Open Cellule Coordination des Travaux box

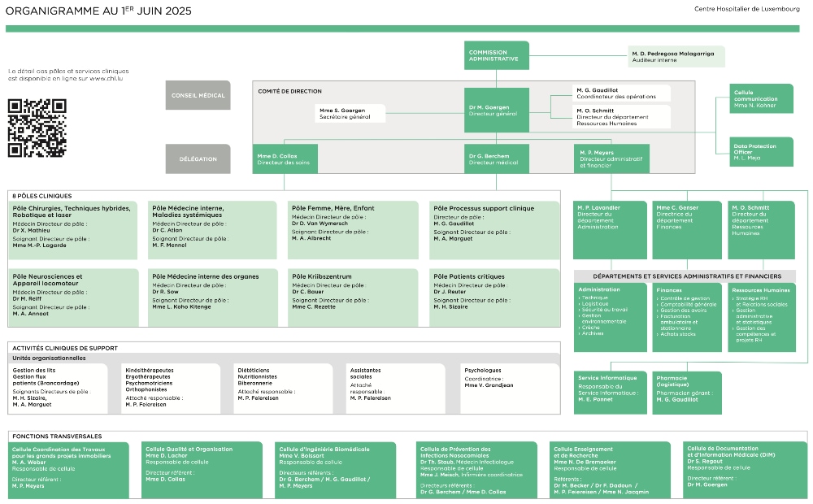pyautogui.click(x=68, y=470)
